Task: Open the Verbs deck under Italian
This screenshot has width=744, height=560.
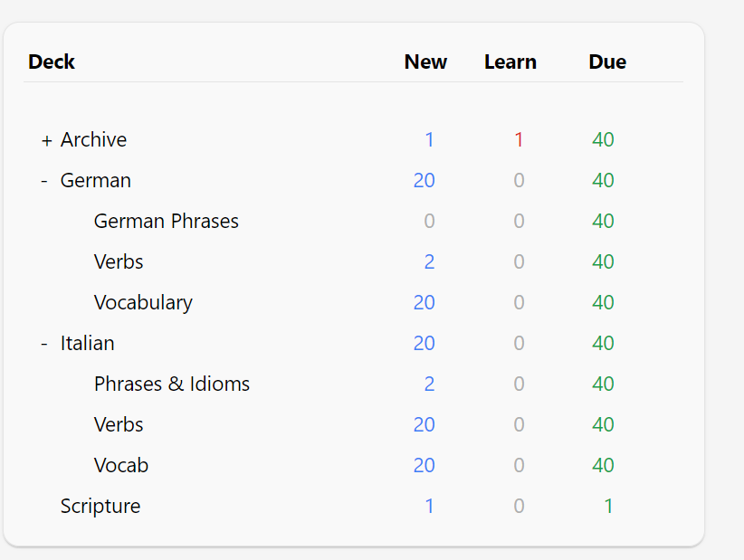Action: coord(119,425)
